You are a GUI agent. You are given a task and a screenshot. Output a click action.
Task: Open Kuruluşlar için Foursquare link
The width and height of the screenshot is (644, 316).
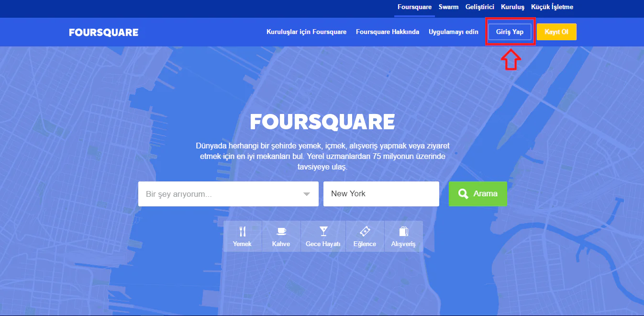[x=306, y=32]
